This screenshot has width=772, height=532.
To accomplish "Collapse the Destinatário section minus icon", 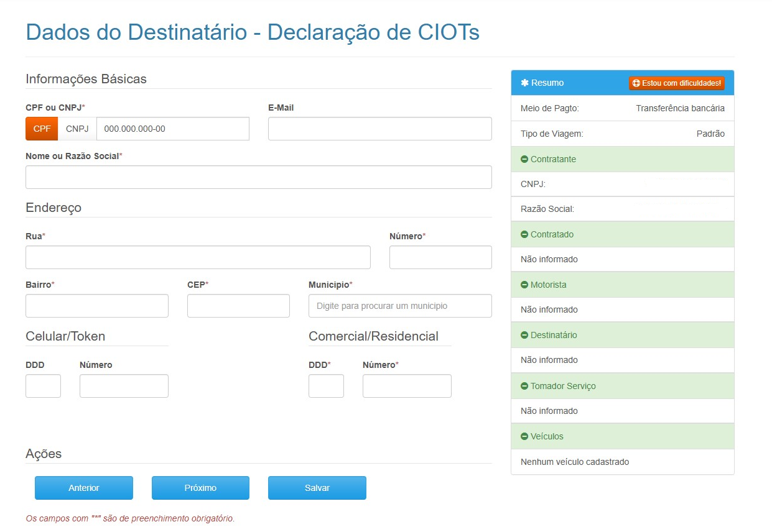I will pyautogui.click(x=524, y=336).
